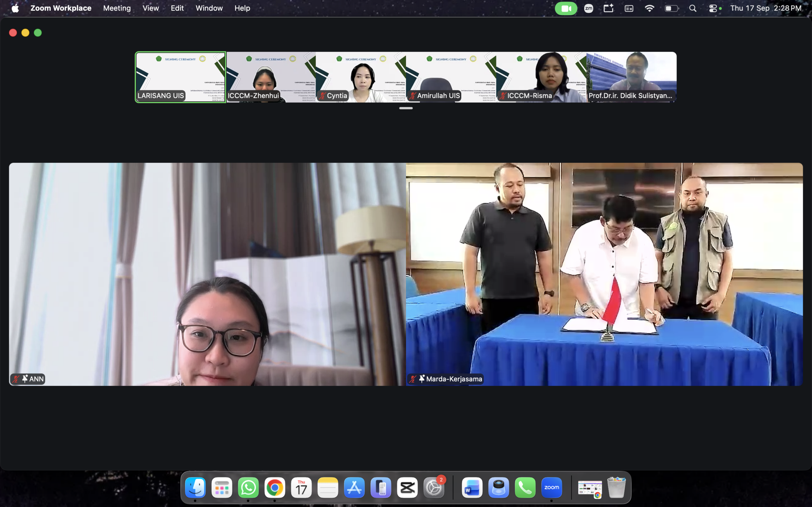Click the Wi-Fi status icon

(x=649, y=8)
